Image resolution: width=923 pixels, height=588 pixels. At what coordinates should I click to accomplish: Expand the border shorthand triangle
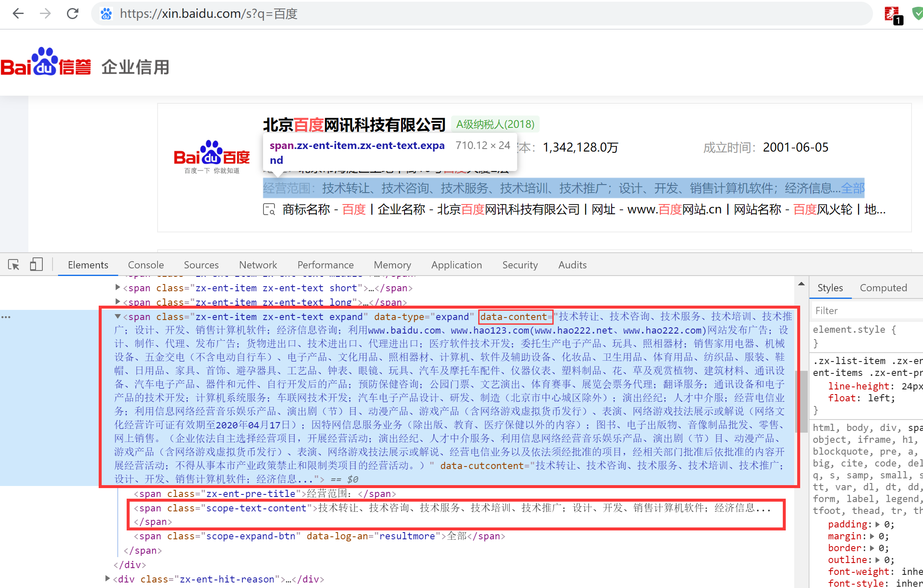click(872, 548)
